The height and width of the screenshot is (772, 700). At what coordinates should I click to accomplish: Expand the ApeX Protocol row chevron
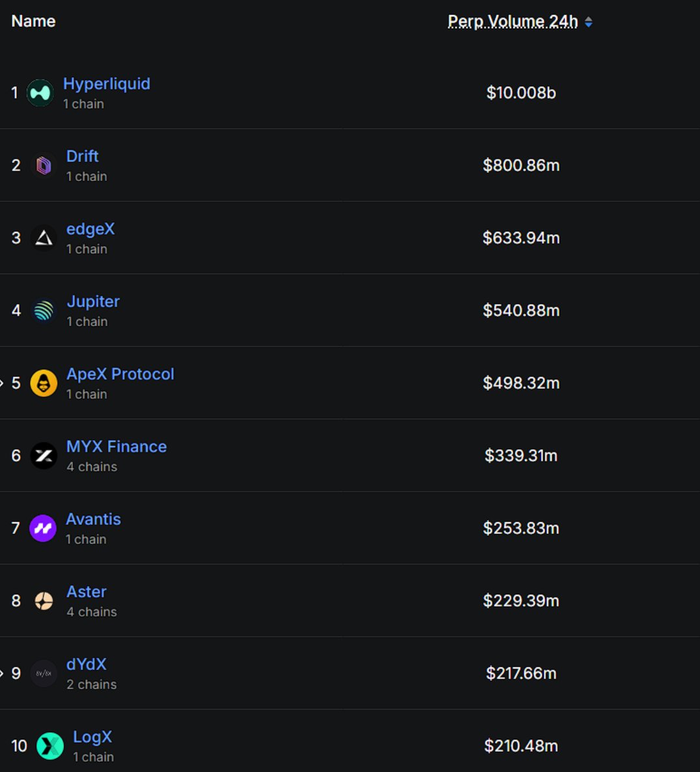pyautogui.click(x=2, y=383)
